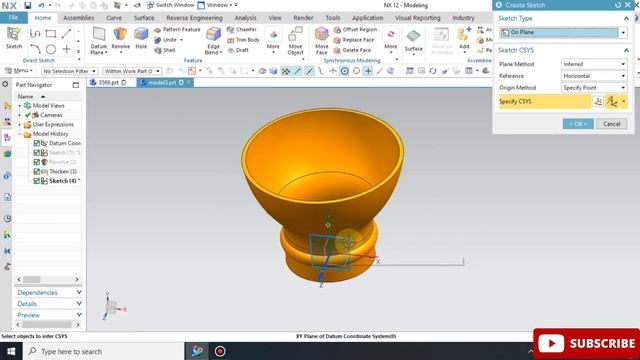
Task: Uncheck the Datum Coordinate System feature
Action: pos(36,143)
